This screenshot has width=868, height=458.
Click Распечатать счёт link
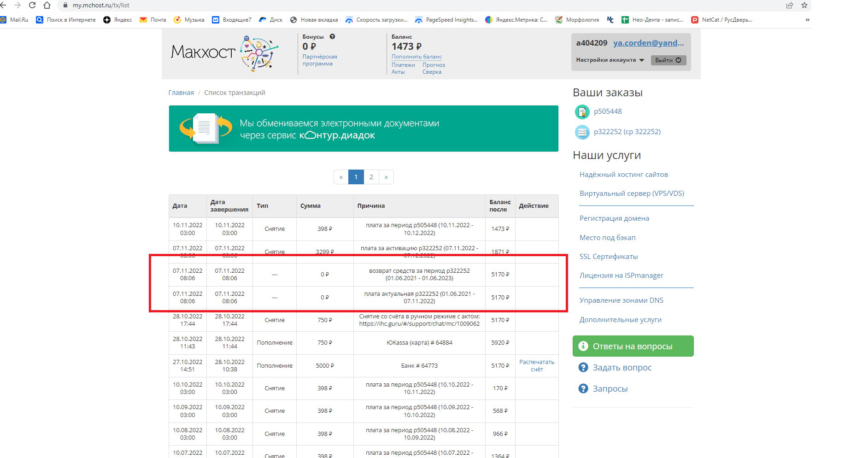point(537,366)
